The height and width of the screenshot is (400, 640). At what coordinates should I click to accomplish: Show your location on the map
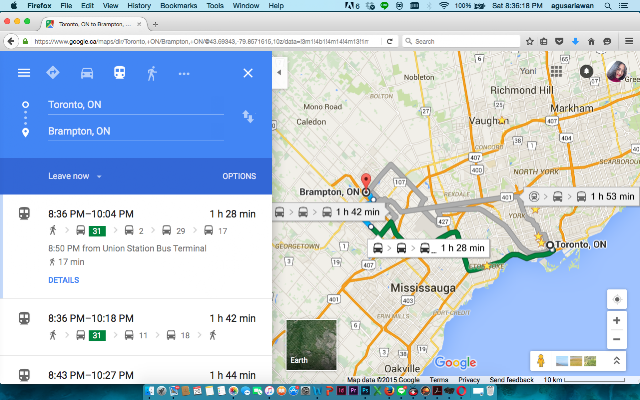pyautogui.click(x=617, y=299)
